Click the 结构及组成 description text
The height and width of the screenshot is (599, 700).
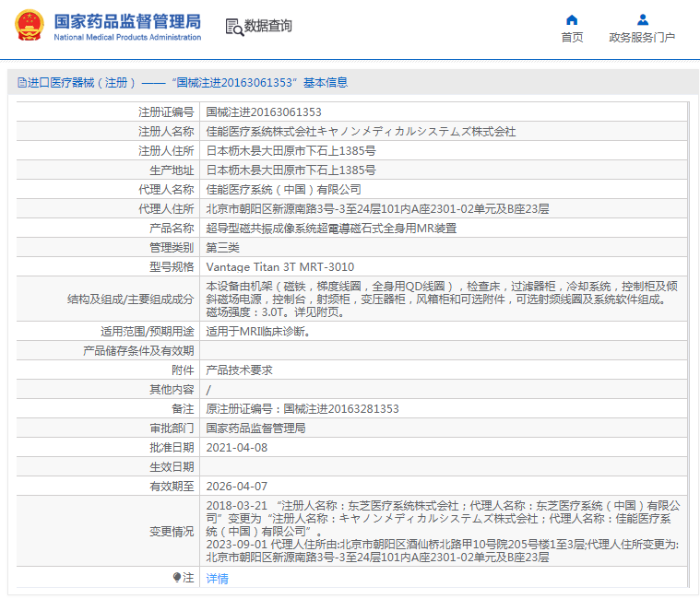pyautogui.click(x=442, y=299)
